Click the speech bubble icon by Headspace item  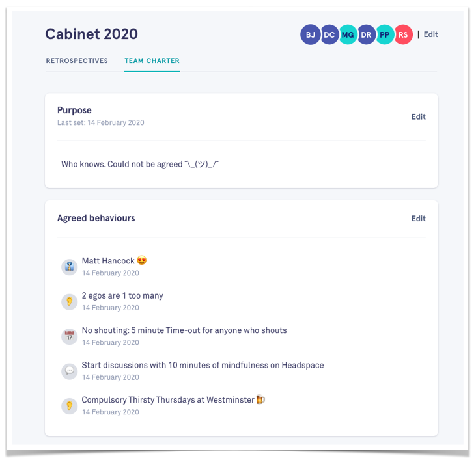tap(70, 371)
